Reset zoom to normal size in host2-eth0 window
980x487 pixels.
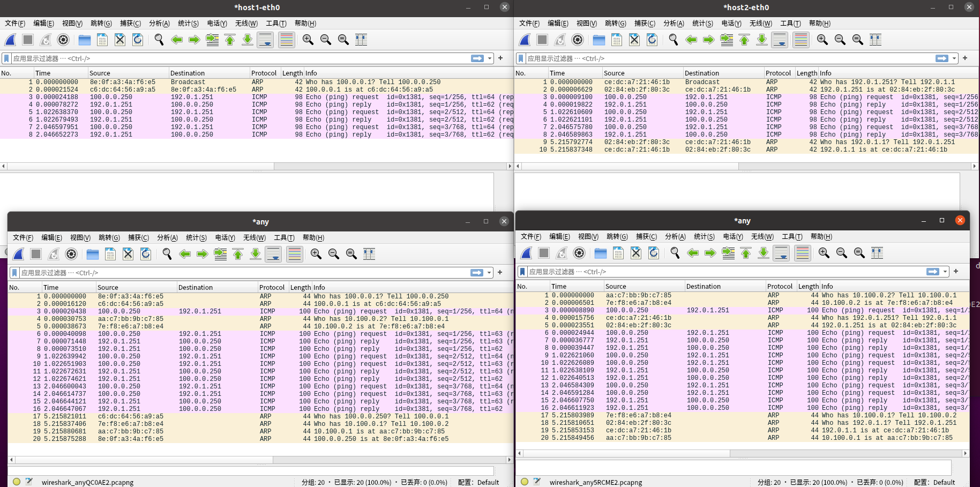coord(858,40)
